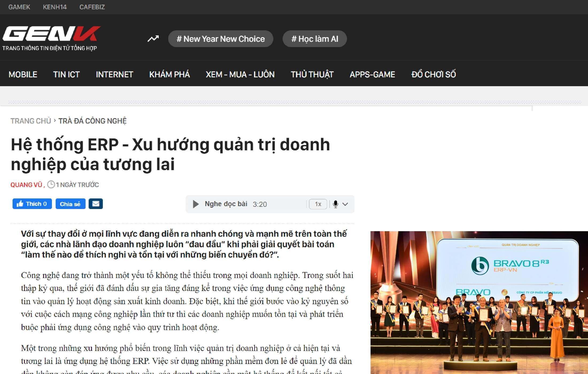Click the microphone voice icon
This screenshot has height=374, width=588.
[335, 204]
